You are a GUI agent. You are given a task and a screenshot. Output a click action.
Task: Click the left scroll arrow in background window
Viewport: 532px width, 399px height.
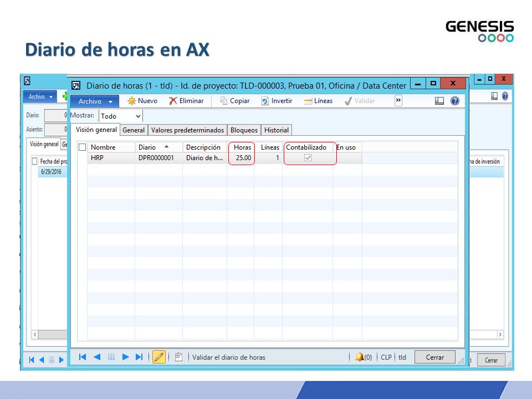coord(35,335)
